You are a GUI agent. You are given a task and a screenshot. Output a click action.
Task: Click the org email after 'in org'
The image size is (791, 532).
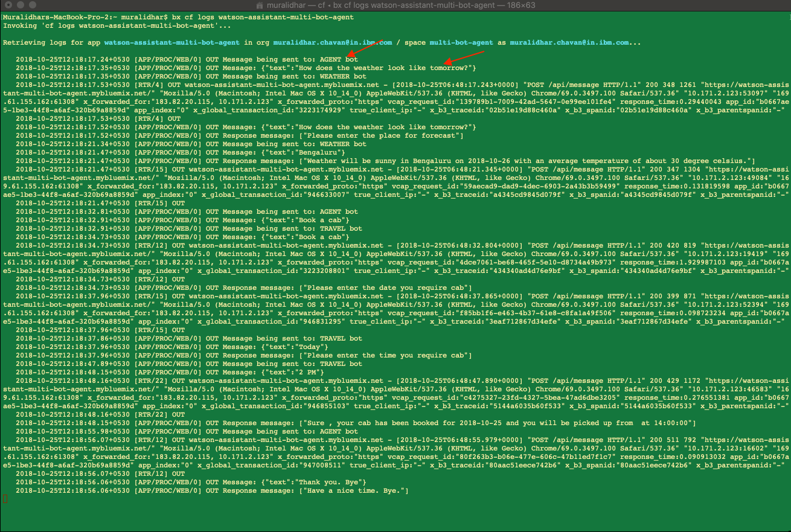[x=333, y=43]
